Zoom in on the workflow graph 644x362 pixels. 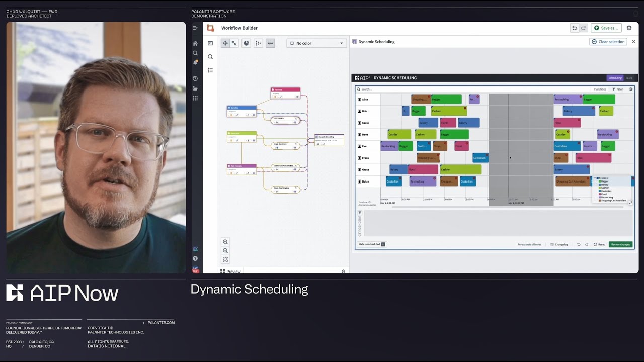point(225,242)
